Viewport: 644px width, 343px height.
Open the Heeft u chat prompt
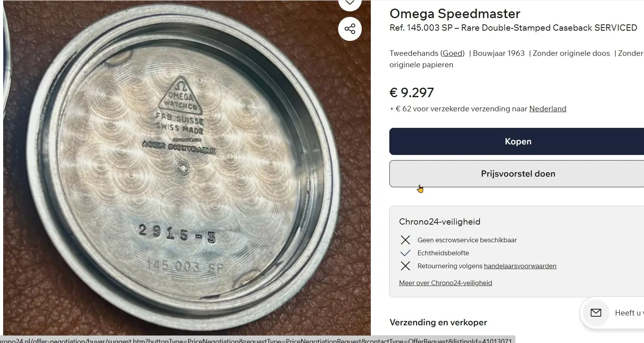pos(629,313)
